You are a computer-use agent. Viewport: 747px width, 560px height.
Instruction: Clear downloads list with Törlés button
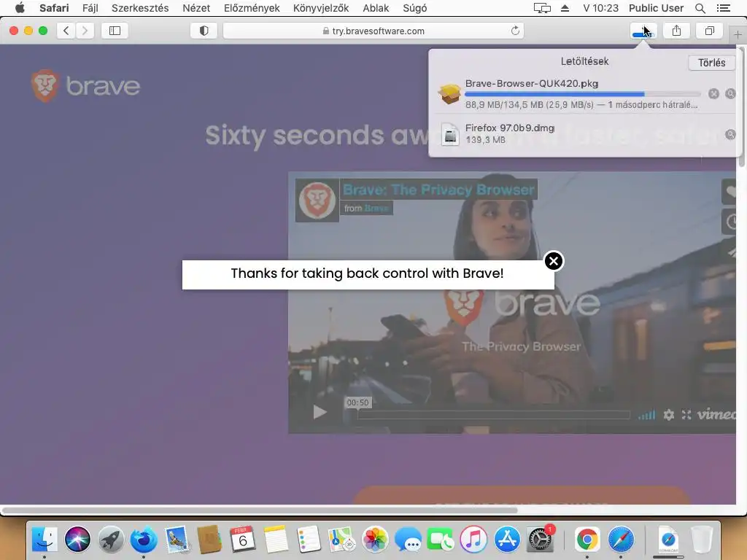(x=711, y=63)
